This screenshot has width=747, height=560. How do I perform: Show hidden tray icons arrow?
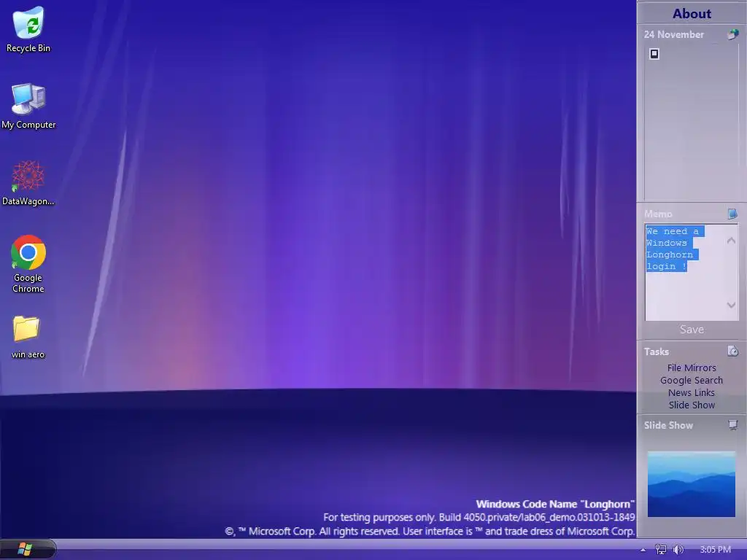(x=643, y=550)
